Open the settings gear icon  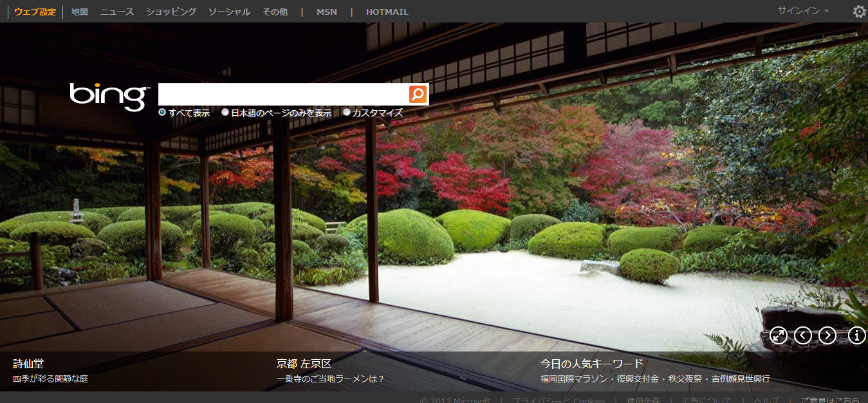tap(859, 12)
